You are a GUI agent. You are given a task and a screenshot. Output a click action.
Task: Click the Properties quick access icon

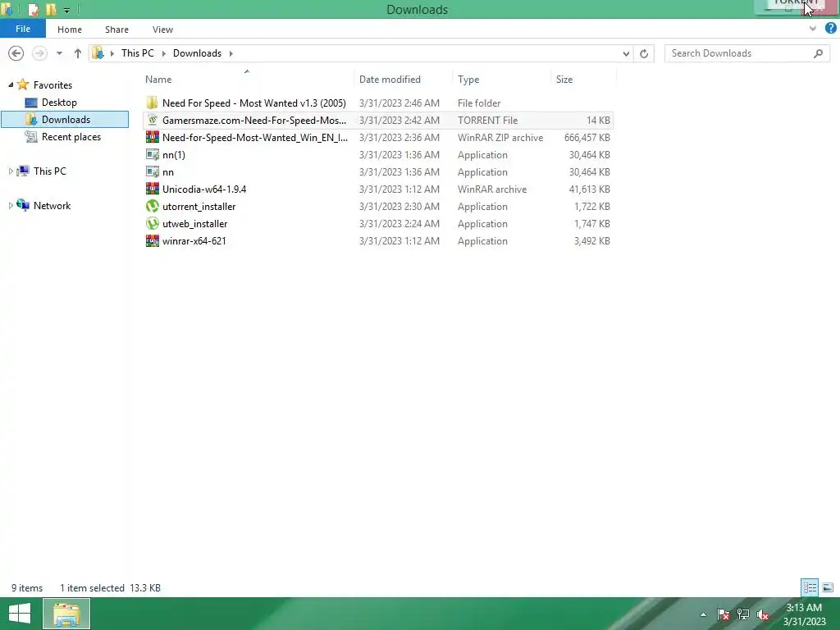tap(33, 9)
